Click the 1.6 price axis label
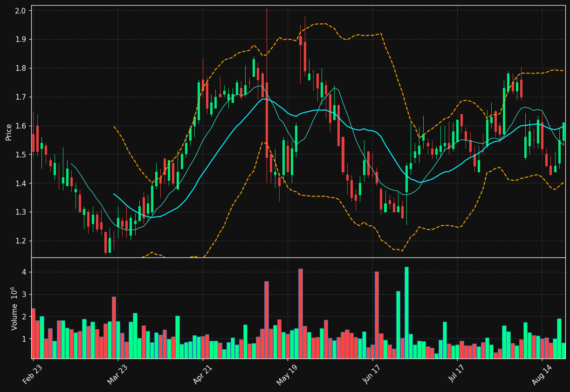The image size is (570, 392). 21,126
